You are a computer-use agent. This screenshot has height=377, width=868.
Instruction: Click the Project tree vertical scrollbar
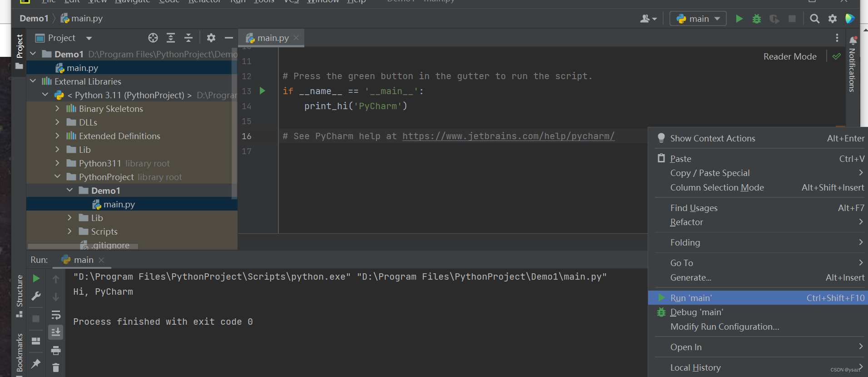(234, 123)
